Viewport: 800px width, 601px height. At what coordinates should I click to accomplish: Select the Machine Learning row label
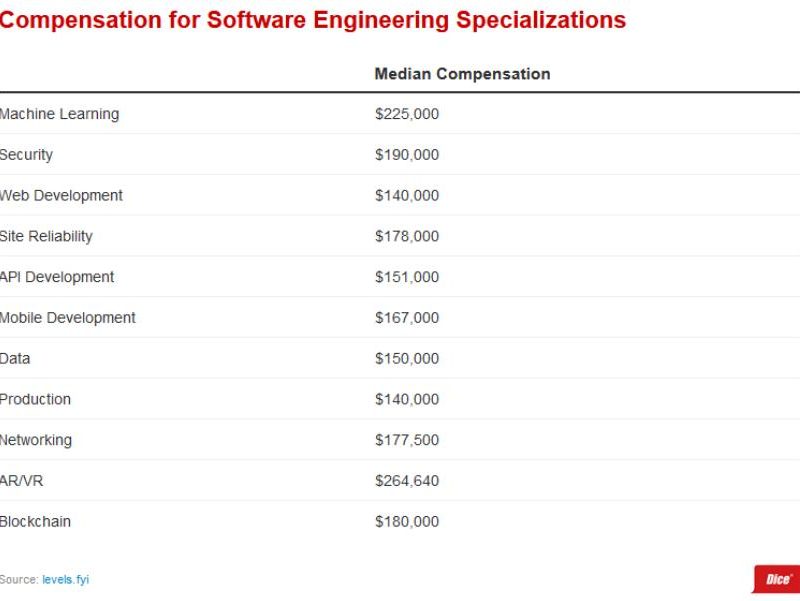tap(59, 114)
